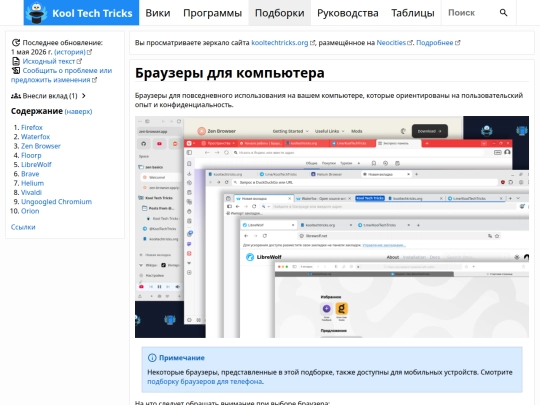
Task: Expand the Внесли вклад (1) contributors chevron
Action: (84, 96)
